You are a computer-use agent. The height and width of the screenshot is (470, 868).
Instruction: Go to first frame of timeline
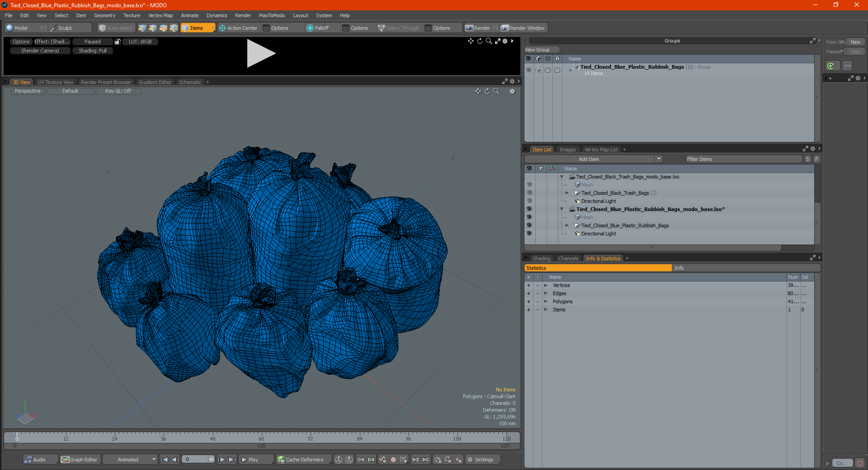pyautogui.click(x=164, y=460)
